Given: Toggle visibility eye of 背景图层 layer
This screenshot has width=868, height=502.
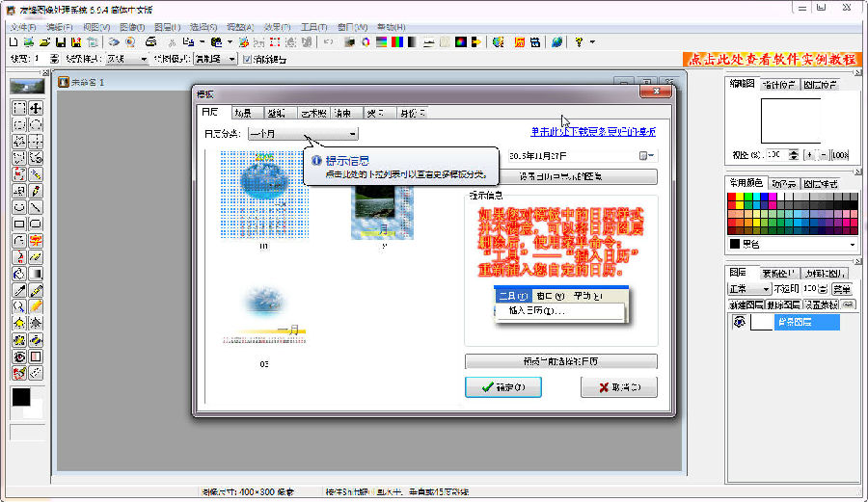Looking at the screenshot, I should pos(738,324).
